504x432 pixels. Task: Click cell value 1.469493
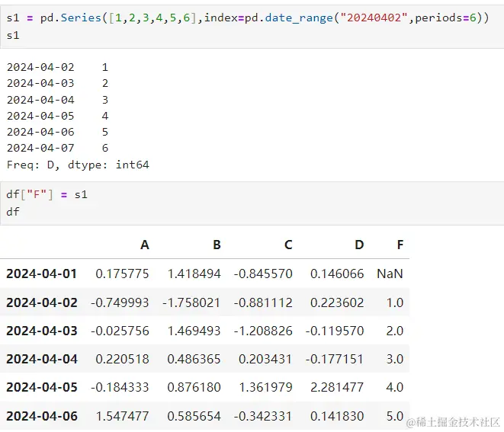click(194, 331)
